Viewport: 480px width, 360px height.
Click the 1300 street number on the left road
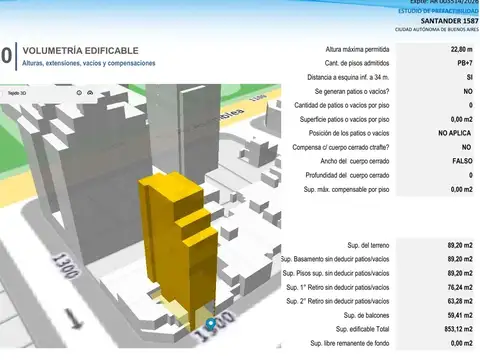tap(66, 266)
